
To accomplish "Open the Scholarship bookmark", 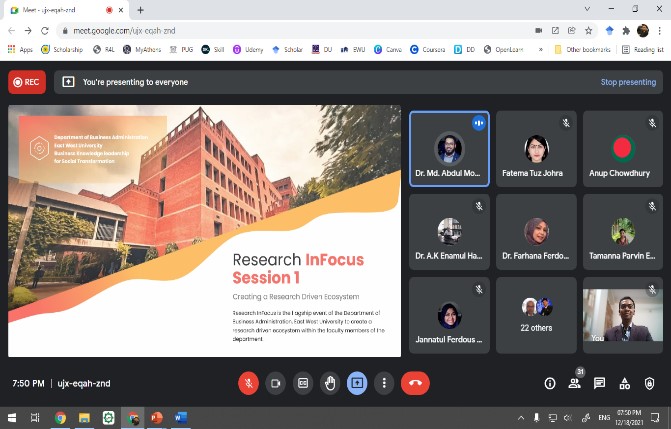I will pyautogui.click(x=62, y=50).
